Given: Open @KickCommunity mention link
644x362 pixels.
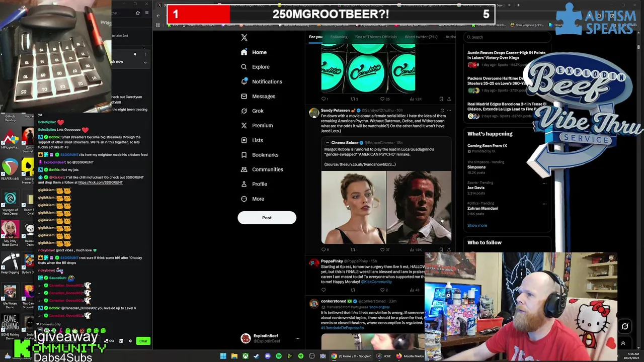Looking at the screenshot, I should (x=376, y=282).
